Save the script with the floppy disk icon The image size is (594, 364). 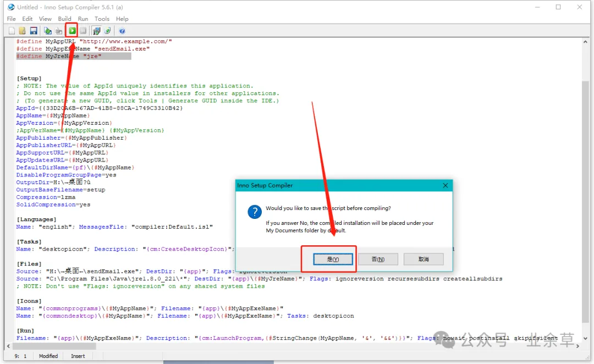(x=34, y=31)
